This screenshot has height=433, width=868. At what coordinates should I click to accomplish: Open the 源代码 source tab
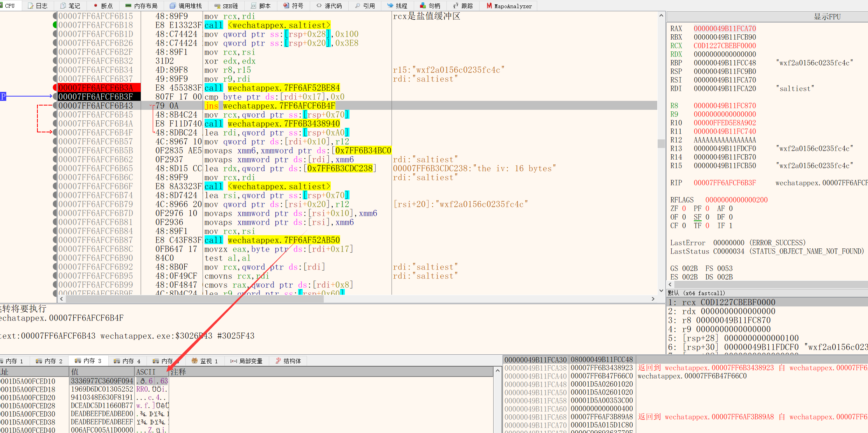329,6
